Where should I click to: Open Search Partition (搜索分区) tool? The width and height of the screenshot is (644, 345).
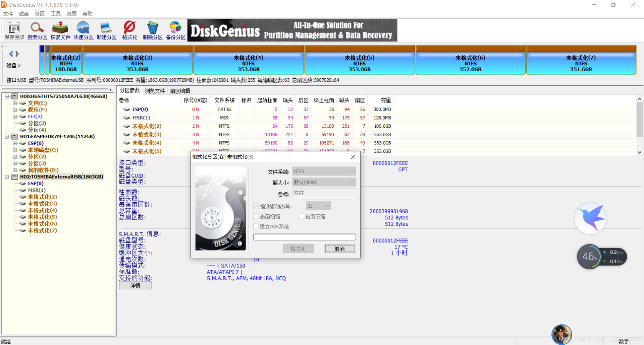(x=37, y=30)
